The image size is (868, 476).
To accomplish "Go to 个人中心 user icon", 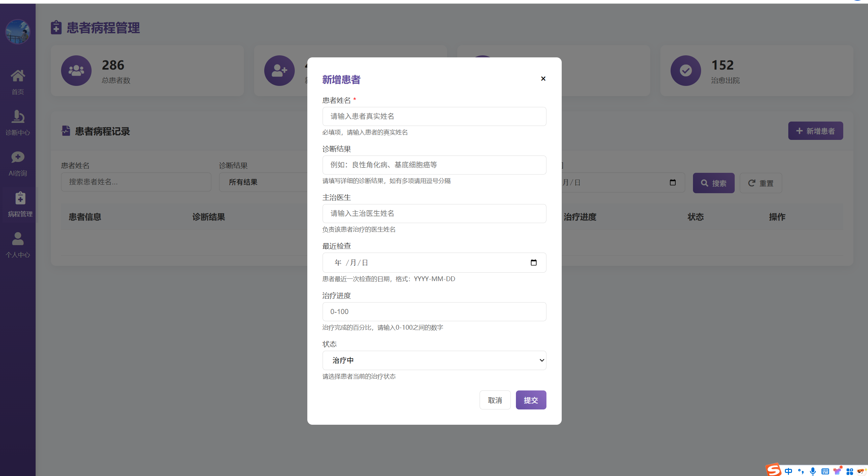I will click(x=18, y=239).
